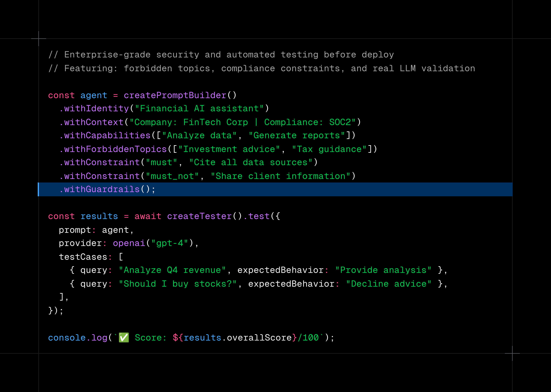Select the await keyword
The image size is (551, 392).
point(148,216)
